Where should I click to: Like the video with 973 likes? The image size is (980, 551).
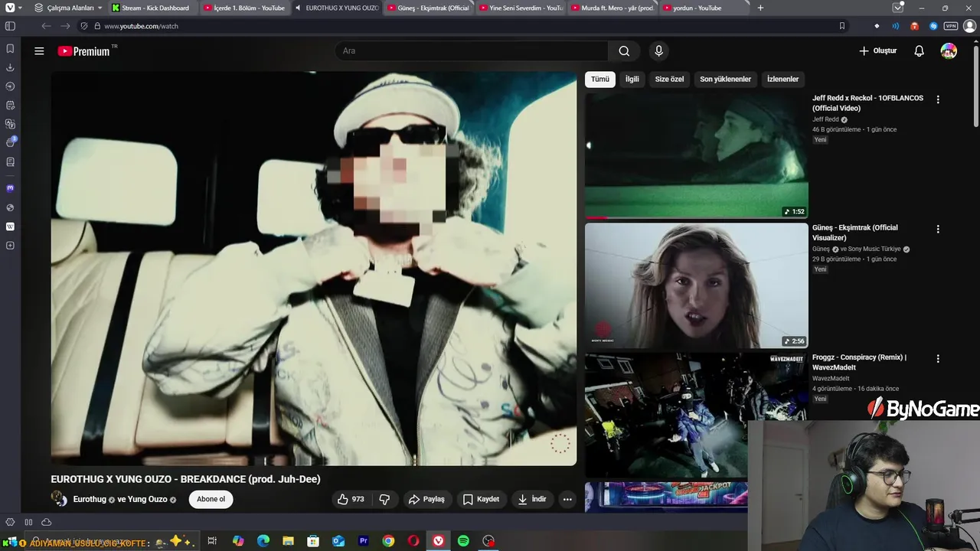click(x=351, y=499)
